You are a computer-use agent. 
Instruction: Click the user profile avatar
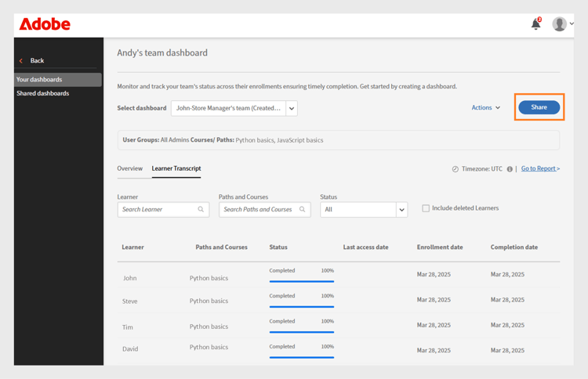click(559, 24)
